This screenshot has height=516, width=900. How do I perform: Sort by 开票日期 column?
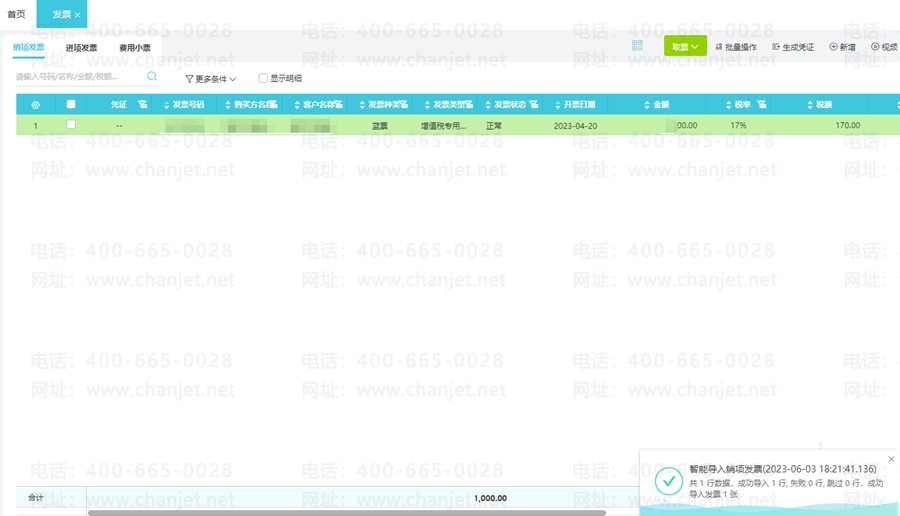coord(557,105)
